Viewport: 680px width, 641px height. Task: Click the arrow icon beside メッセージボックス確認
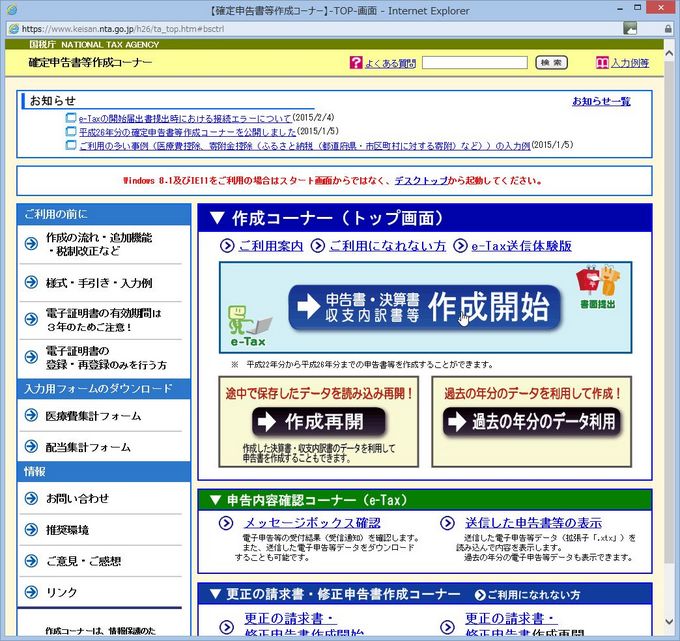pyautogui.click(x=226, y=523)
